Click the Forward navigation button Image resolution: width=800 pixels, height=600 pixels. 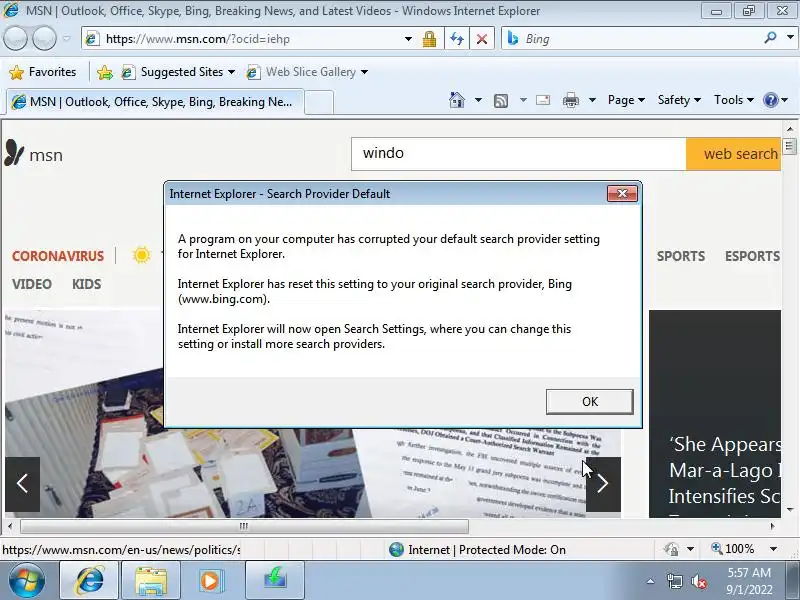click(44, 39)
